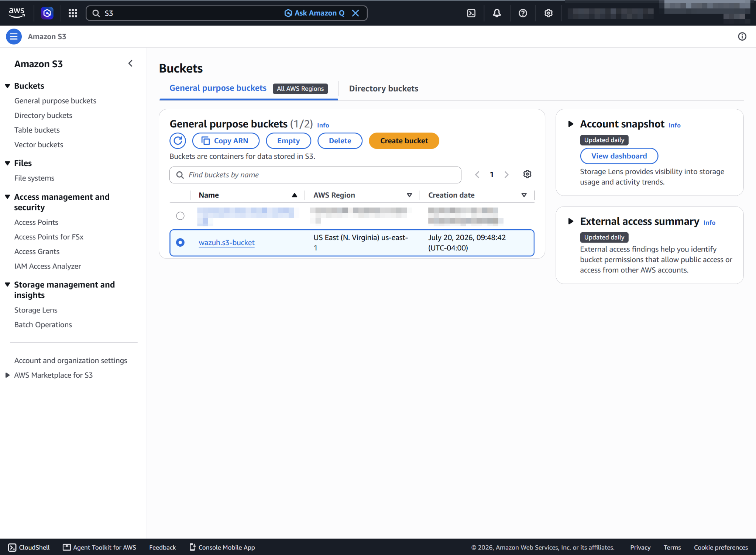Expand the Account snapshot panel
Image resolution: width=756 pixels, height=555 pixels.
pos(571,124)
